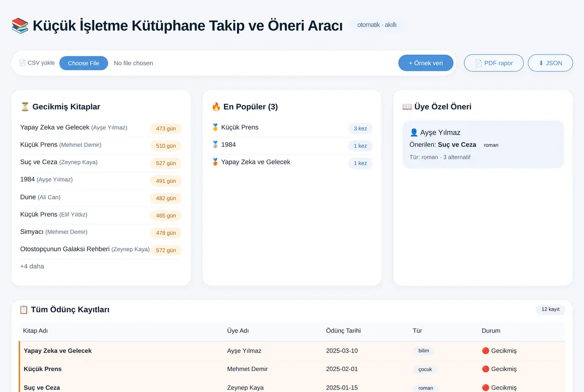
Task: Click the 'çocuk' genre tag in table
Action: click(425, 369)
